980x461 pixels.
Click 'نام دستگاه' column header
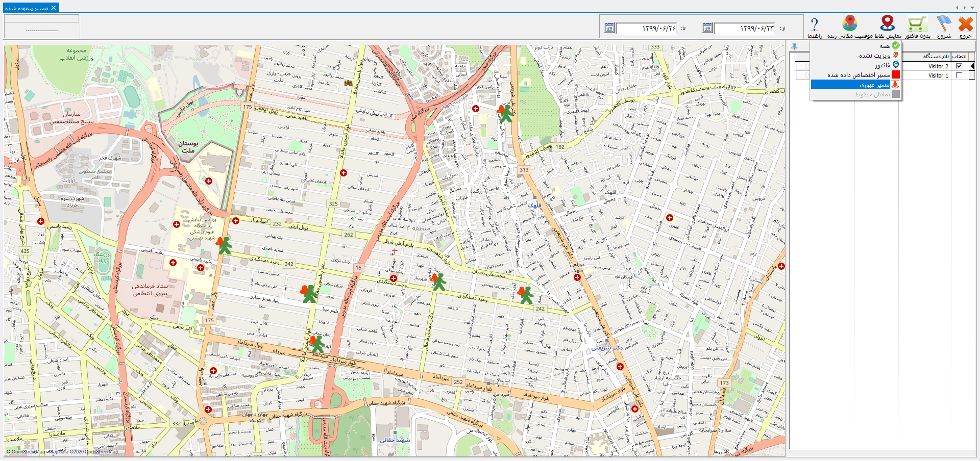936,56
